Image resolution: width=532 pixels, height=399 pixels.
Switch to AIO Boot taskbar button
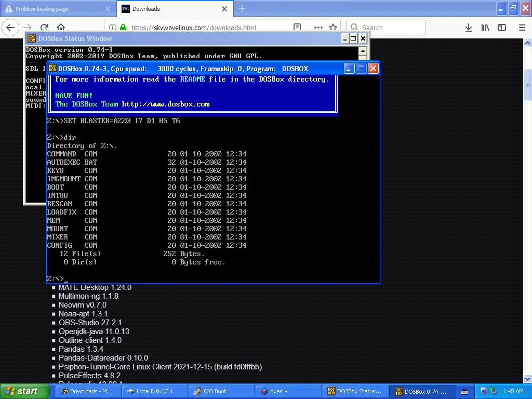(220, 391)
